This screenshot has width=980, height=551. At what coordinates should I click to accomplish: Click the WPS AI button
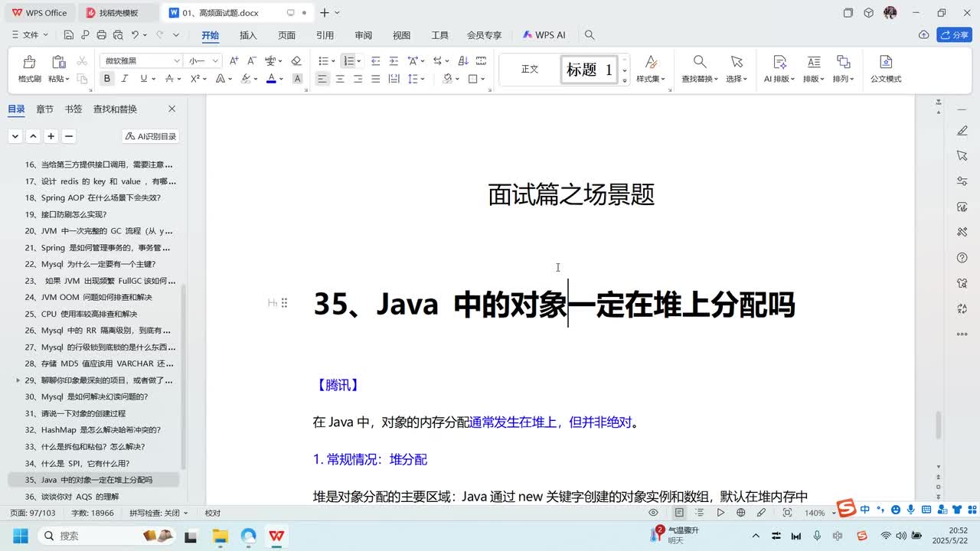click(x=544, y=35)
